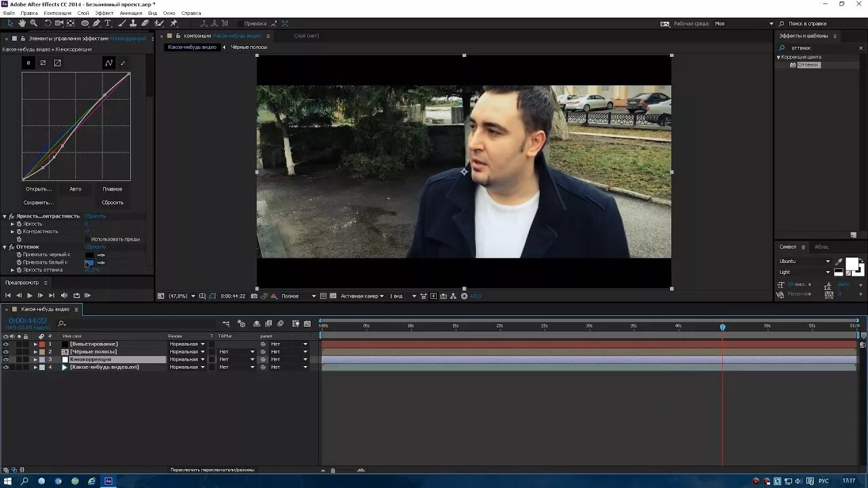Toggle visibility of Какое-нибудь видео.avi layer
Viewport: 868px width, 488px height.
point(5,367)
